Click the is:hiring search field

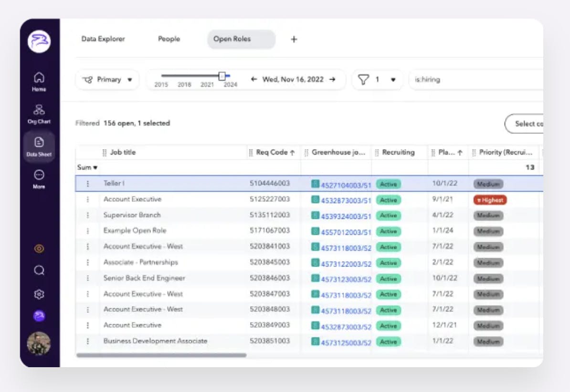[475, 80]
